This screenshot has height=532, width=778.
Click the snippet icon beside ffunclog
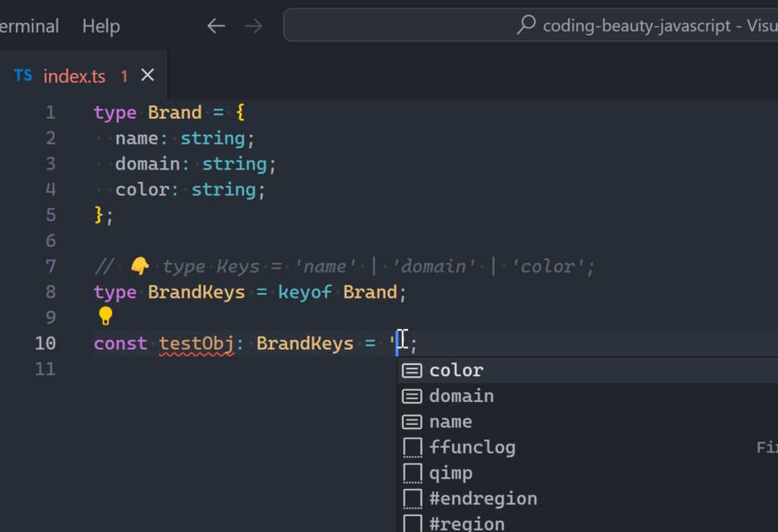click(413, 447)
